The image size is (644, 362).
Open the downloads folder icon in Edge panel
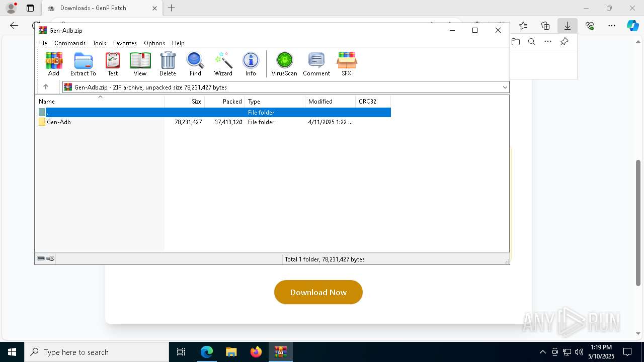click(516, 42)
